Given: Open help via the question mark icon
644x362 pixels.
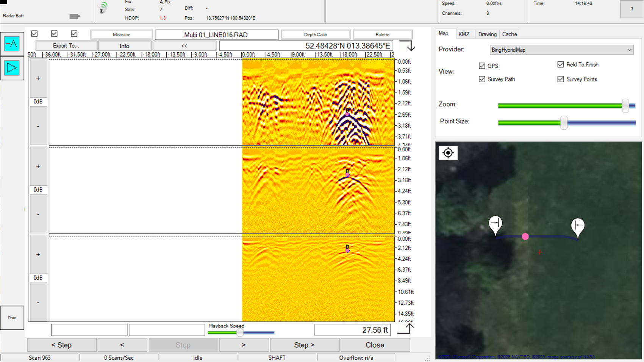Looking at the screenshot, I should point(631,9).
